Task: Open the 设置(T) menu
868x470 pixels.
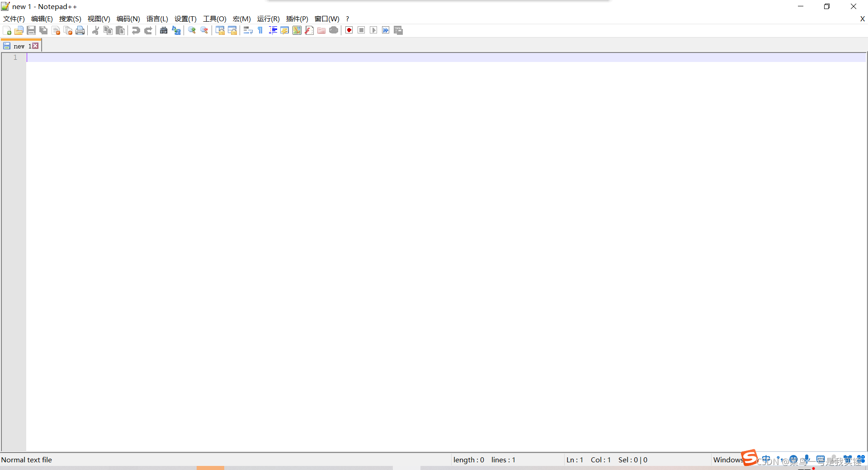Action: coord(185,19)
